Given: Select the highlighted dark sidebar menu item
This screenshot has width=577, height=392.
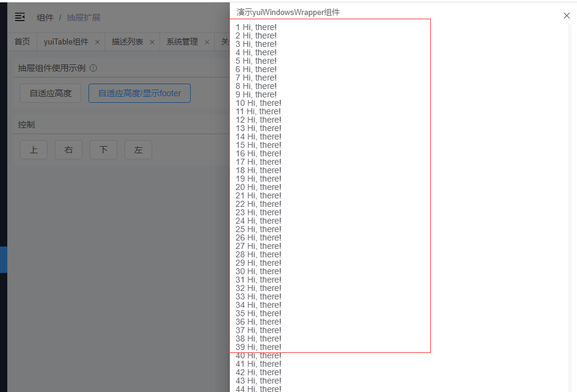Looking at the screenshot, I should [4, 260].
